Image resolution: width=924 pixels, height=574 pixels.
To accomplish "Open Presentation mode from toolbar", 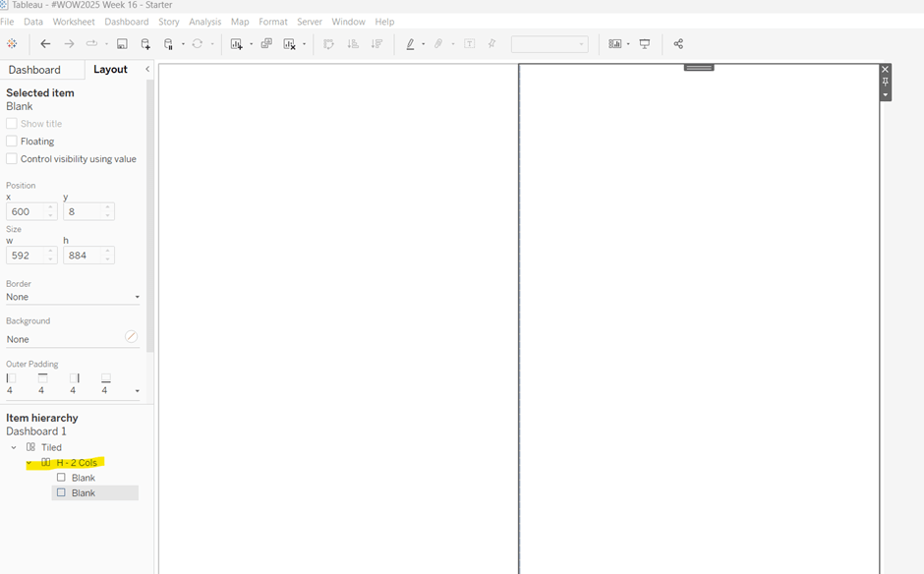I will pos(645,43).
